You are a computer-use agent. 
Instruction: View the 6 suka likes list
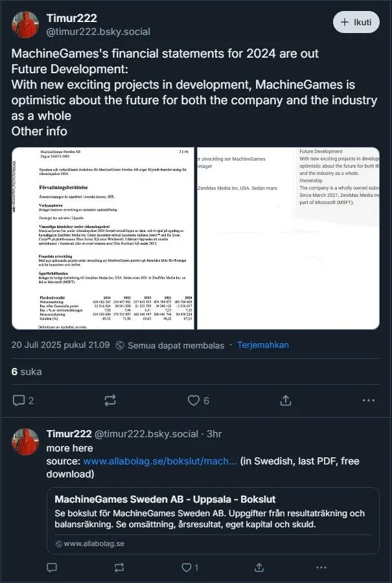pyautogui.click(x=27, y=372)
